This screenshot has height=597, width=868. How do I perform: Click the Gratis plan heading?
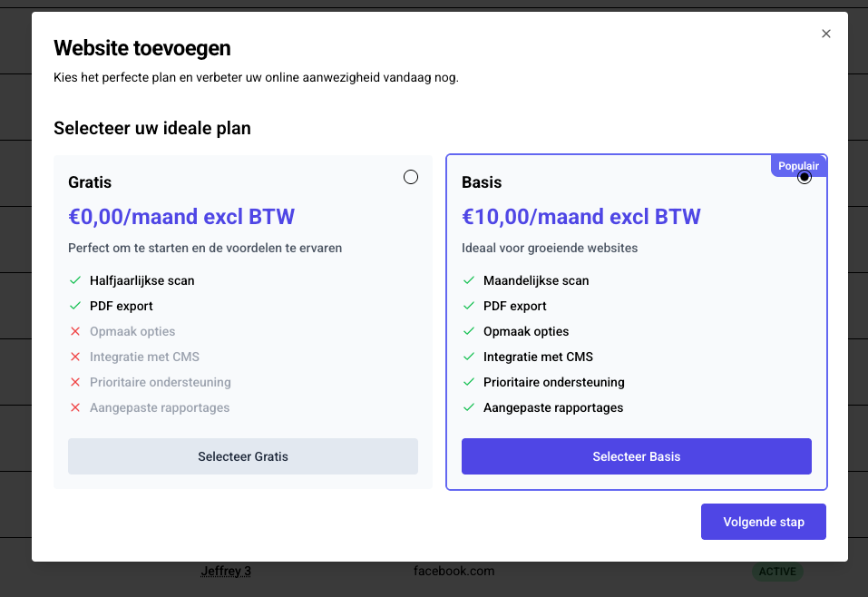tap(90, 182)
